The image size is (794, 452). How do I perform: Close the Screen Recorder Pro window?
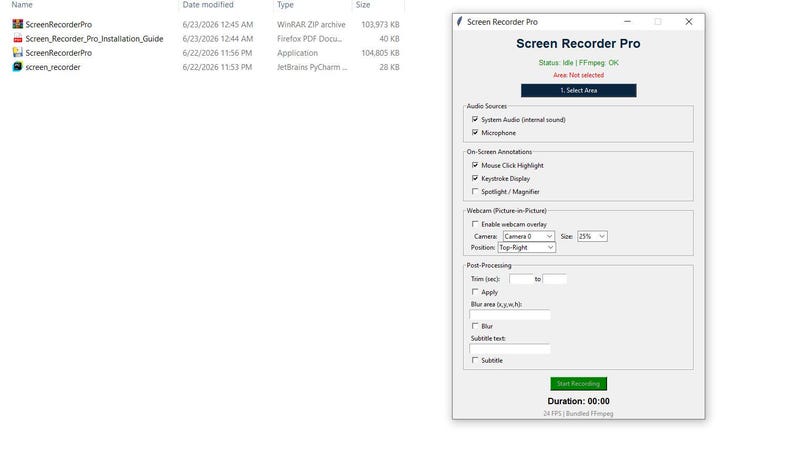pyautogui.click(x=689, y=22)
